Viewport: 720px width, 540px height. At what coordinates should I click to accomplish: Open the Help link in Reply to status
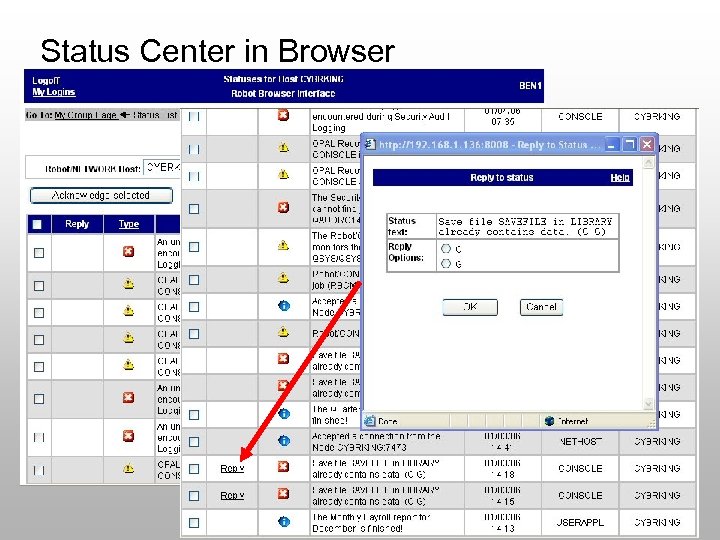pyautogui.click(x=620, y=178)
